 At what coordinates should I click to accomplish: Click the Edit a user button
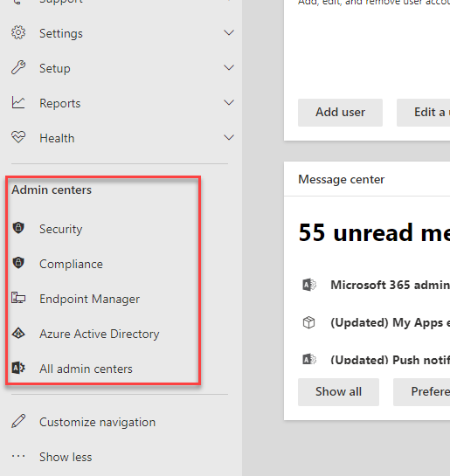point(423,113)
